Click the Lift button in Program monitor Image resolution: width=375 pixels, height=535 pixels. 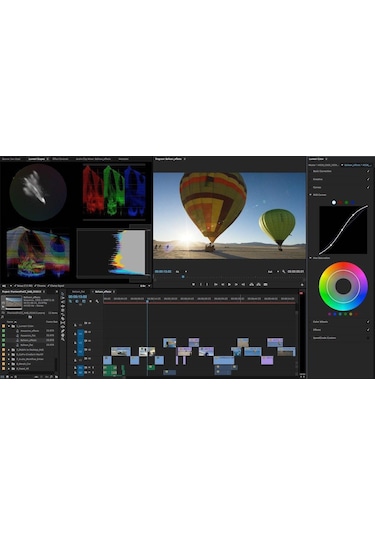(251, 284)
